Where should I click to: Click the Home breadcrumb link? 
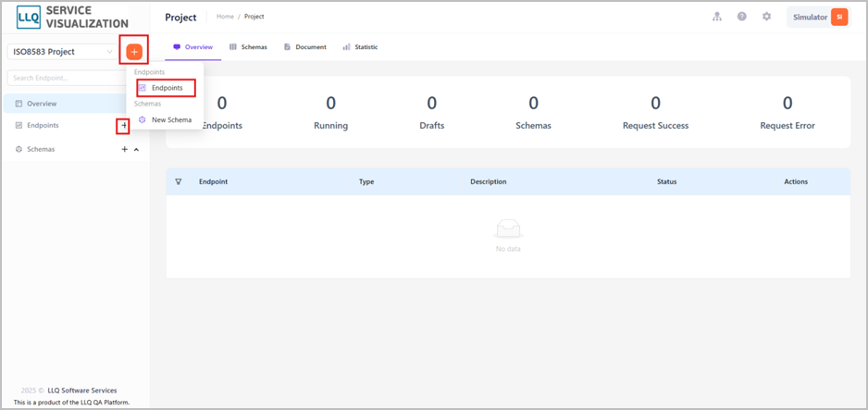225,17
